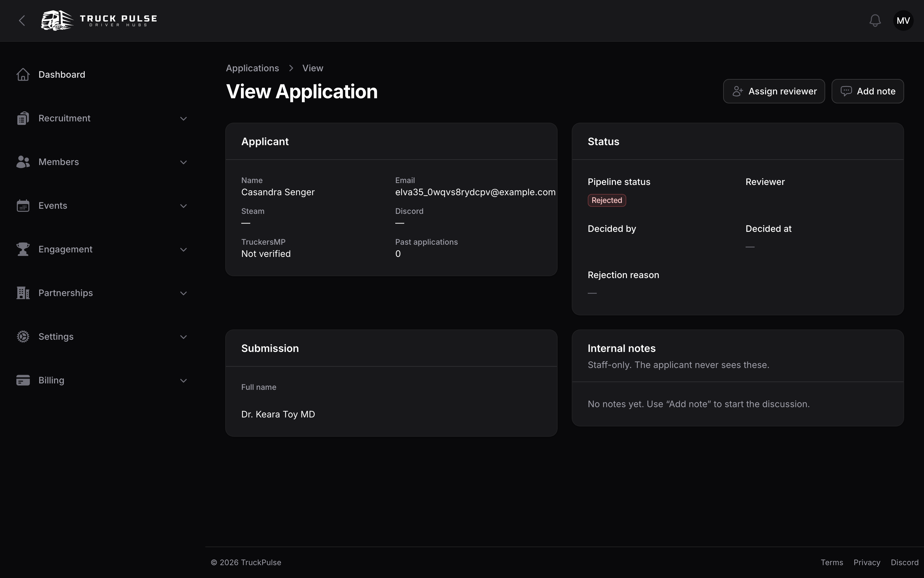The image size is (924, 578).
Task: Click the Dashboard house icon
Action: click(x=23, y=74)
